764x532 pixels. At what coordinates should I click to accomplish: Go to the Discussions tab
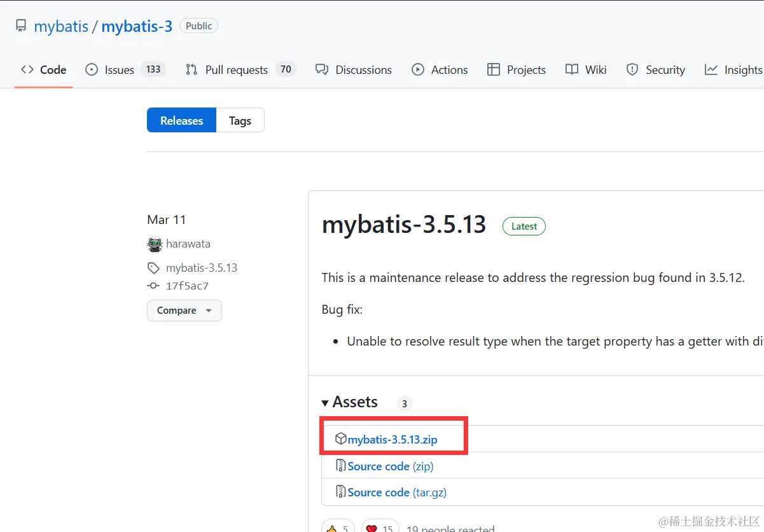pyautogui.click(x=354, y=70)
